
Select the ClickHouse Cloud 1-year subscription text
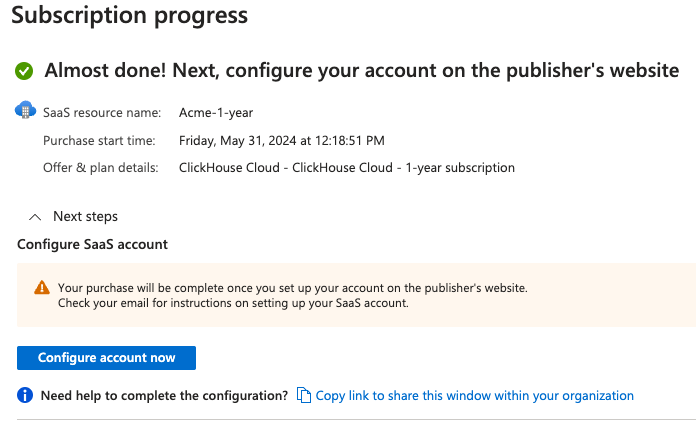[346, 168]
